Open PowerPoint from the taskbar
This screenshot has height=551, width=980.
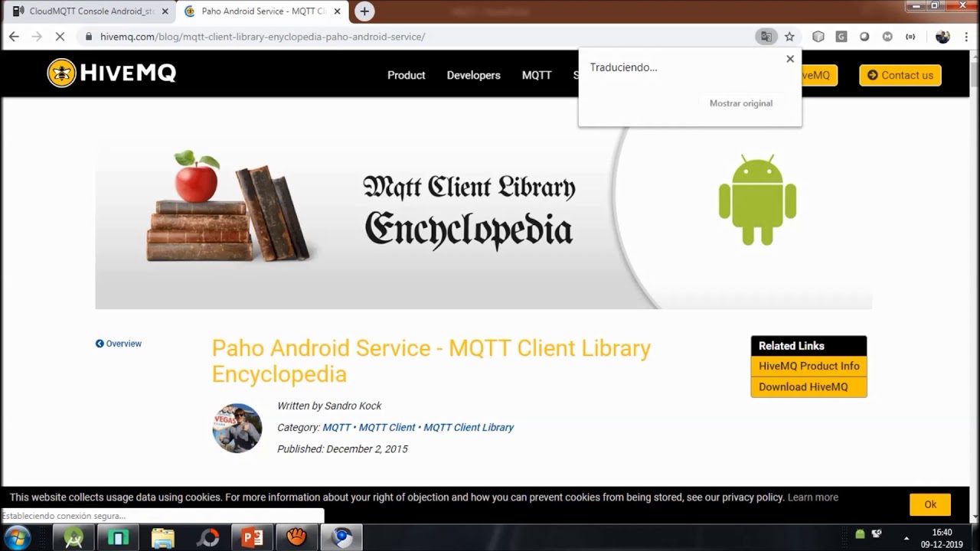click(x=252, y=537)
